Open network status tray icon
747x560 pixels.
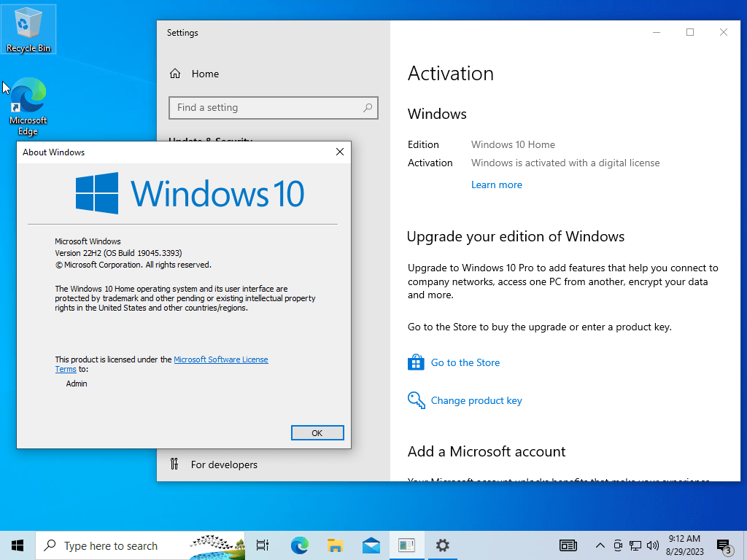pyautogui.click(x=635, y=545)
